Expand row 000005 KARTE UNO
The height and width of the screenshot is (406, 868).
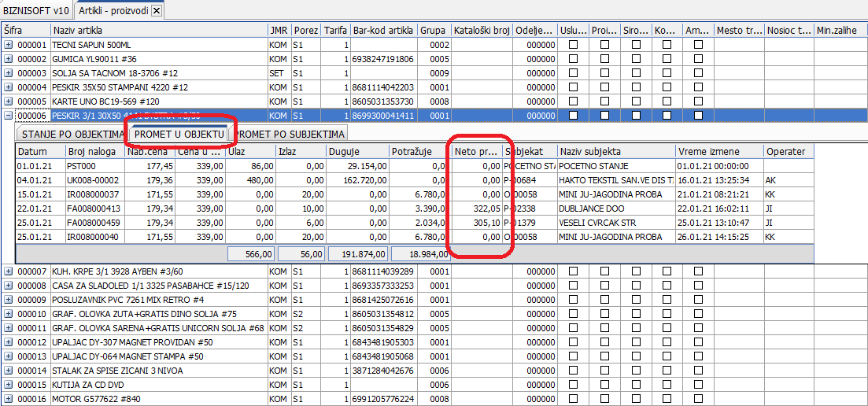coord(9,101)
